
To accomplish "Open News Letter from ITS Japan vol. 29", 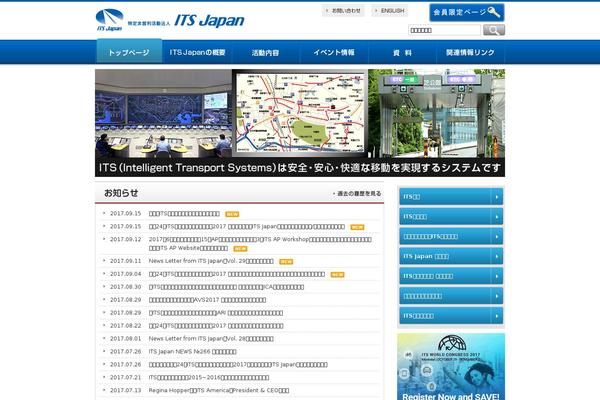I will [211, 261].
